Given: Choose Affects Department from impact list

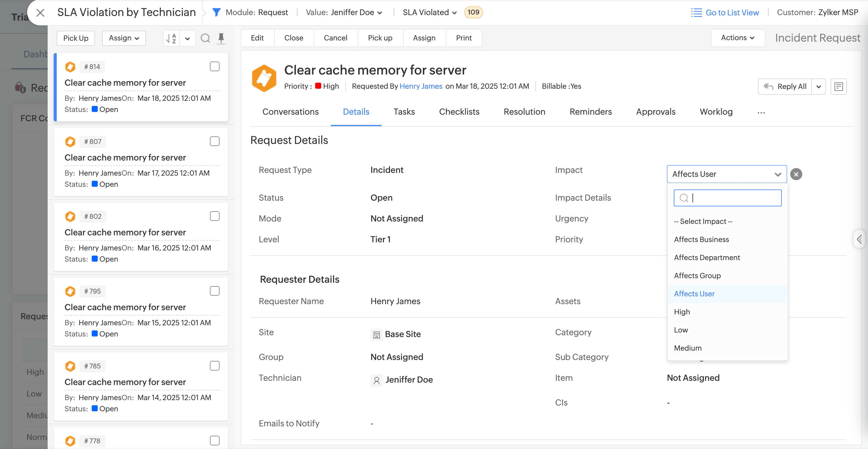Looking at the screenshot, I should tap(707, 257).
